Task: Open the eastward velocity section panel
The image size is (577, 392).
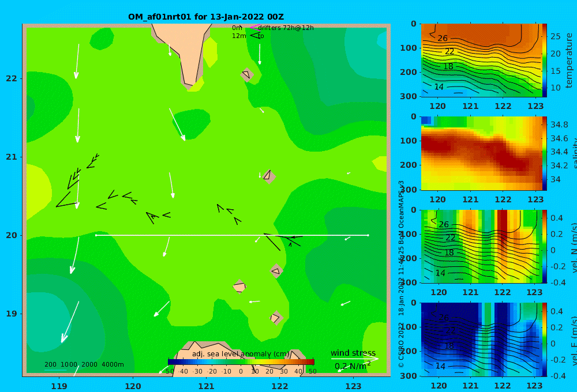Action: (481, 340)
